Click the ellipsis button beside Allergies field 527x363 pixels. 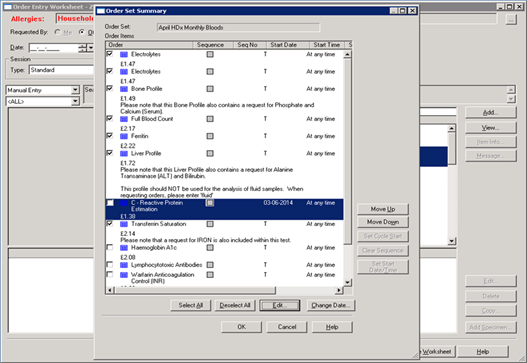pos(511,20)
